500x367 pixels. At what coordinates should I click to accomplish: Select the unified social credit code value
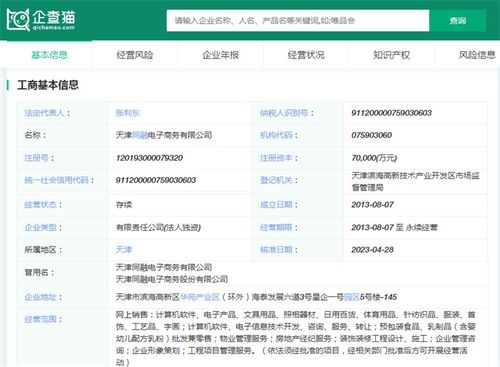pyautogui.click(x=156, y=180)
